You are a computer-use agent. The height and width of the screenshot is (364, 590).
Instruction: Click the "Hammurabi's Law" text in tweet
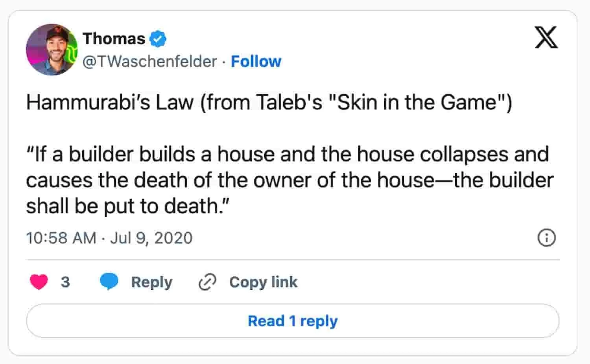tap(110, 102)
